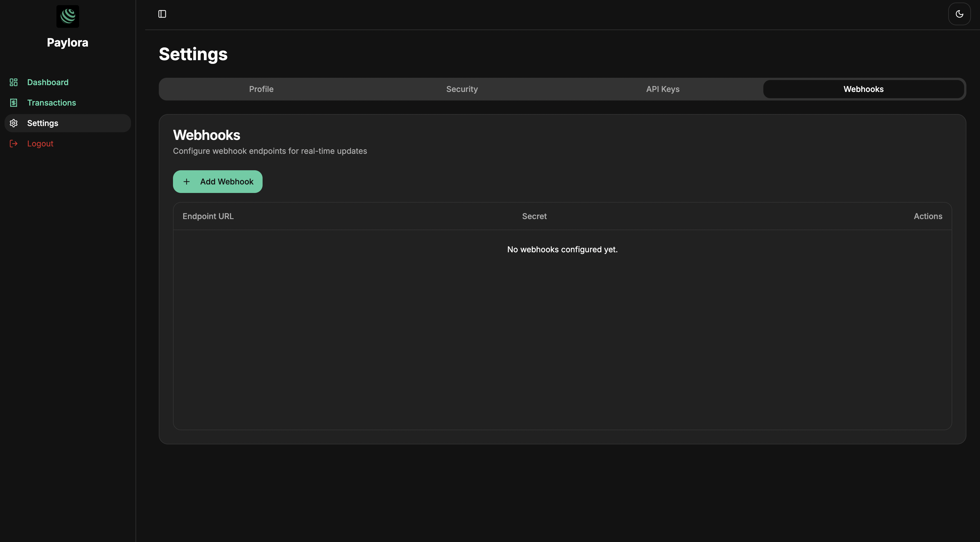Image resolution: width=980 pixels, height=542 pixels.
Task: Click the Endpoint URL column header
Action: pyautogui.click(x=208, y=216)
